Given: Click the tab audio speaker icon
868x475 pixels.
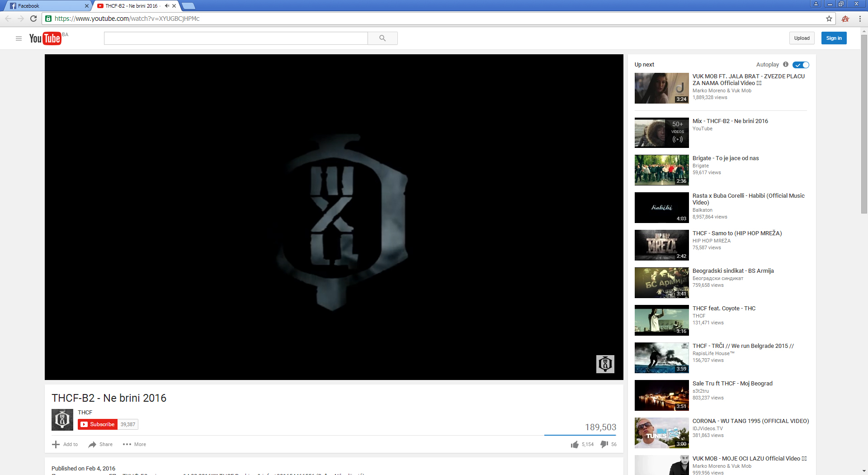Looking at the screenshot, I should [167, 6].
